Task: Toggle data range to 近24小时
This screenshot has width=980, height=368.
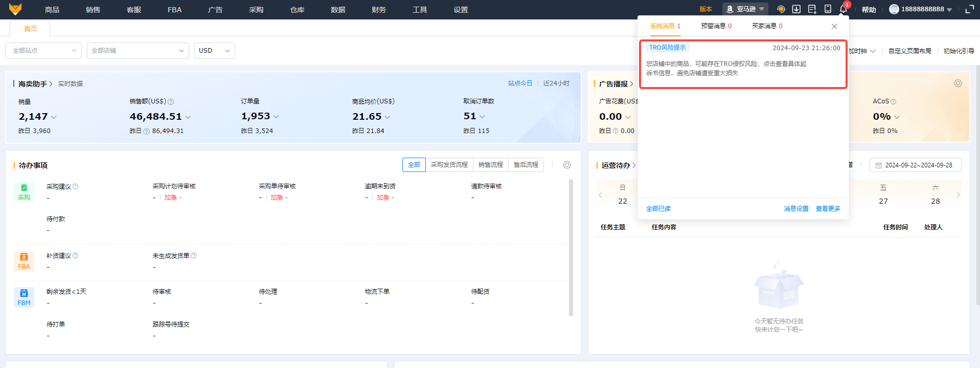Action: tap(556, 83)
